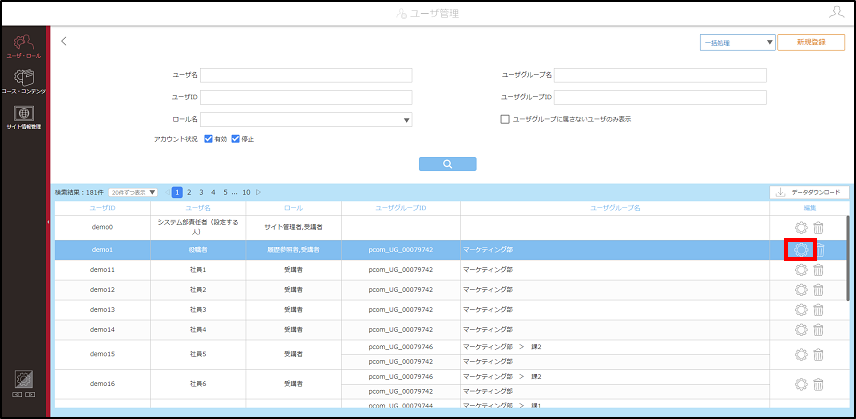
Task: Edit user demo11 via gear icon
Action: click(801, 270)
